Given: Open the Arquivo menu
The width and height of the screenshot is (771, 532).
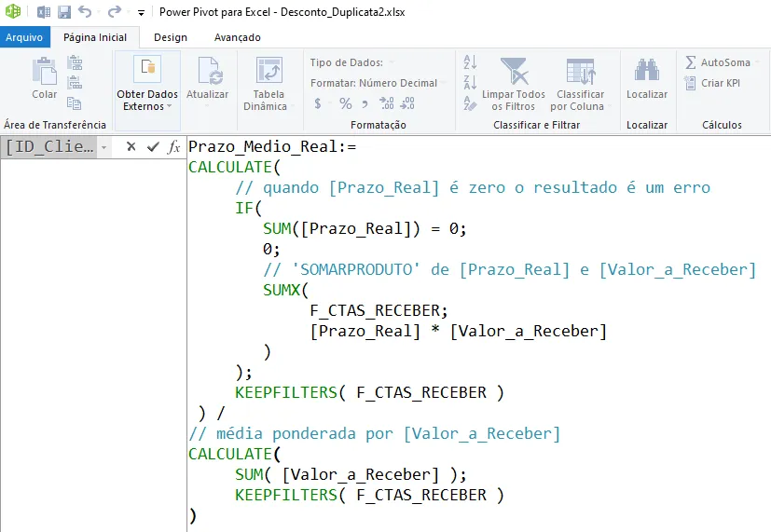Looking at the screenshot, I should point(24,37).
